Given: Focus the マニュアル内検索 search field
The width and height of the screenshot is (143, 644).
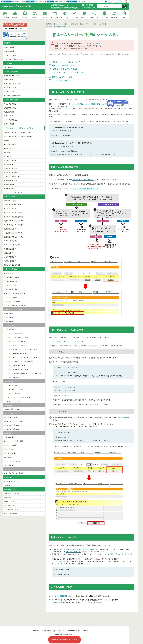Looking at the screenshot, I should (109, 7).
